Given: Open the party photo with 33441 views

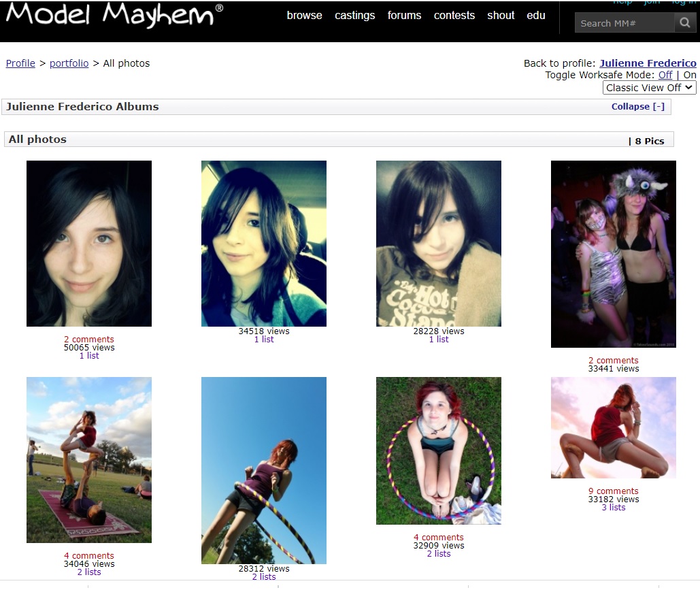Looking at the screenshot, I should (x=614, y=254).
